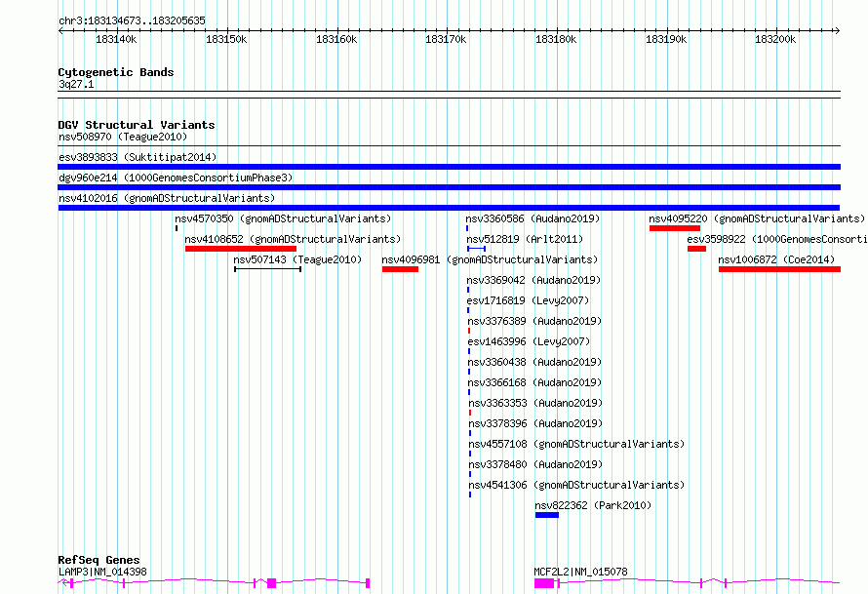The image size is (868, 594).
Task: Click the Cytogenetic Bands track title
Action: (116, 72)
